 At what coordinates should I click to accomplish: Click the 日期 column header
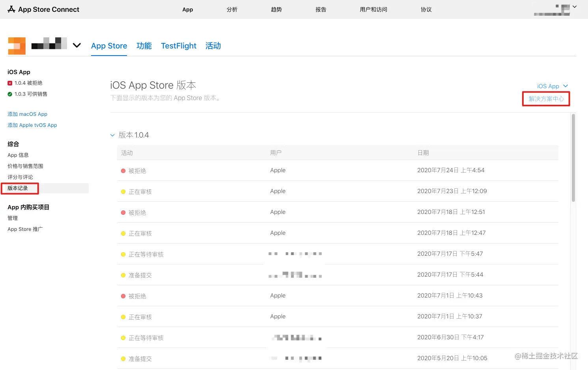point(423,153)
